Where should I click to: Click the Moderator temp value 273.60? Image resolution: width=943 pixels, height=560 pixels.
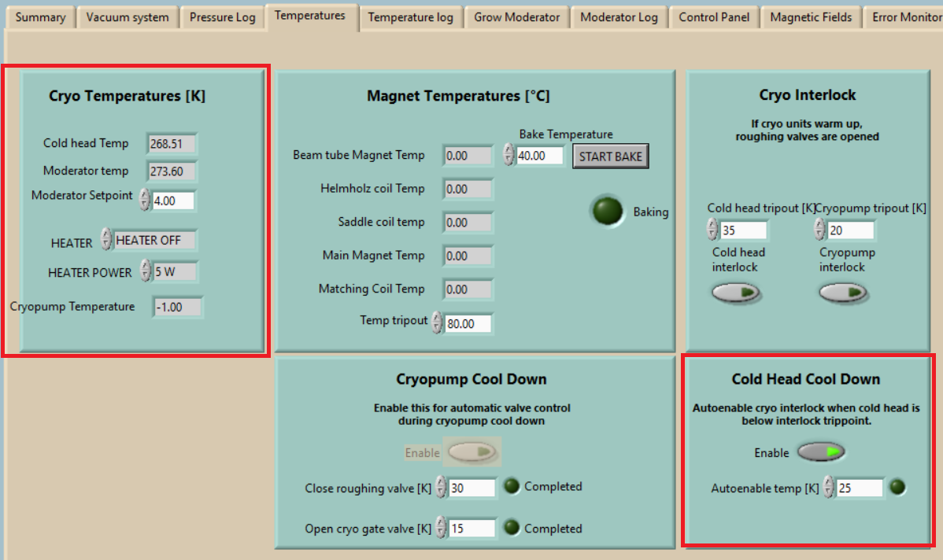(172, 171)
